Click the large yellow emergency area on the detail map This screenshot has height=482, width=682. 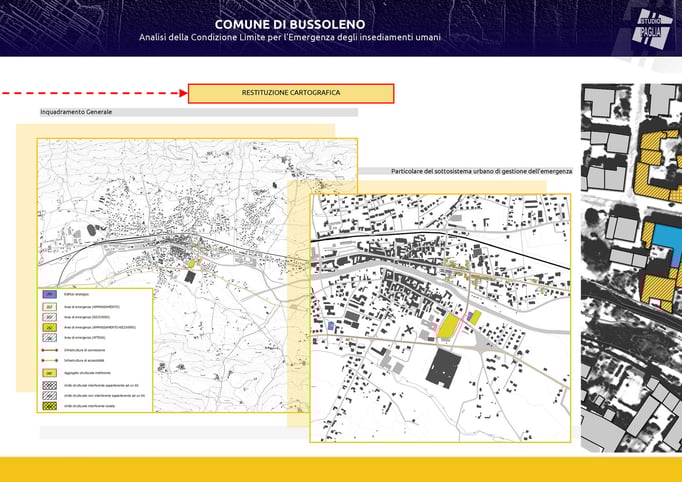click(x=449, y=326)
